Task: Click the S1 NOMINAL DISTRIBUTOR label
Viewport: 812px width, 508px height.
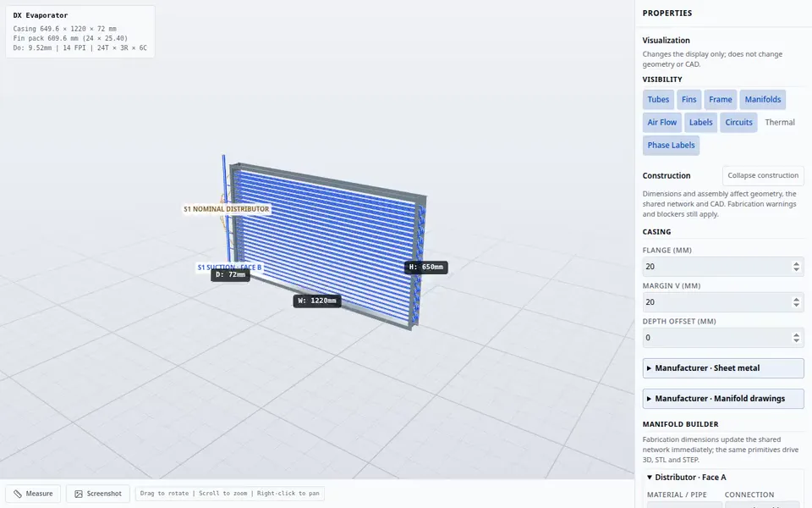Action: point(227,209)
